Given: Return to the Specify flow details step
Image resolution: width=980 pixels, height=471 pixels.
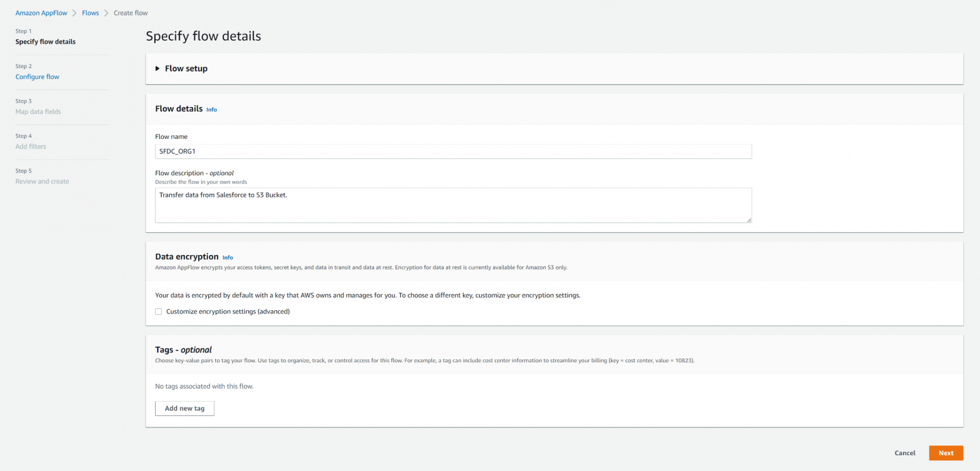Looking at the screenshot, I should [45, 41].
